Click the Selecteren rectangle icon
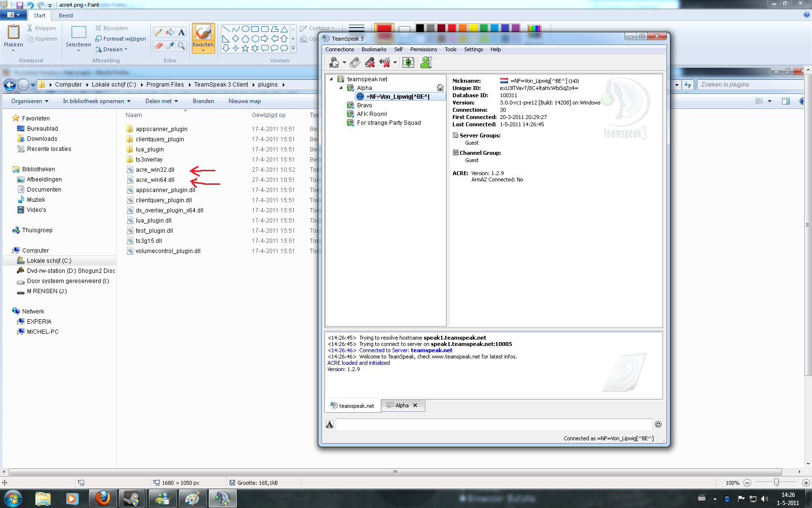The width and height of the screenshot is (812, 508). click(78, 32)
